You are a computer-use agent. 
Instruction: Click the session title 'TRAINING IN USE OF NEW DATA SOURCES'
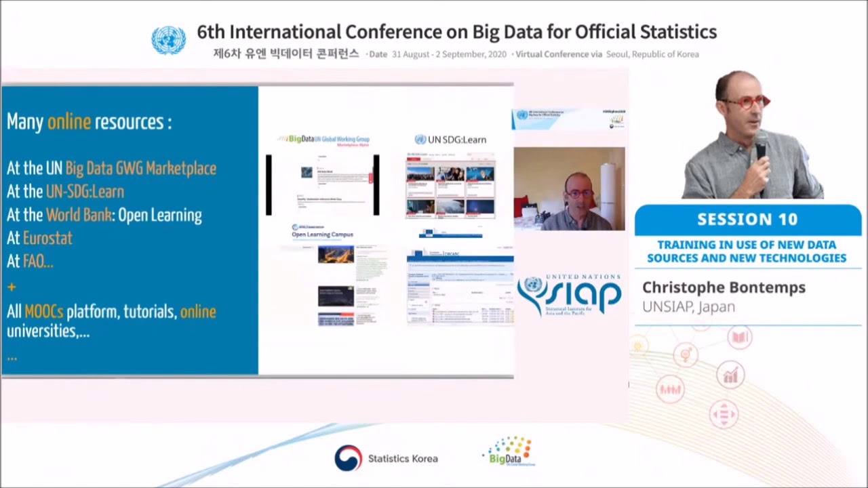coord(746,251)
